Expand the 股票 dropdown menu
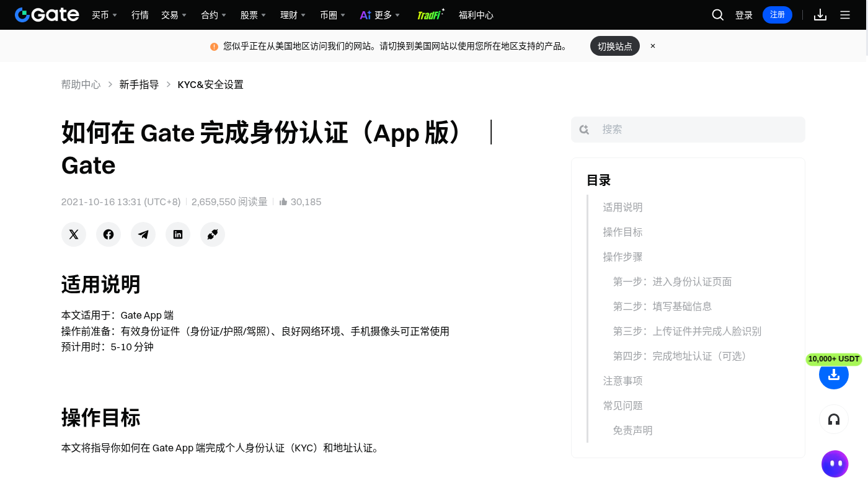The image size is (868, 496). (254, 15)
